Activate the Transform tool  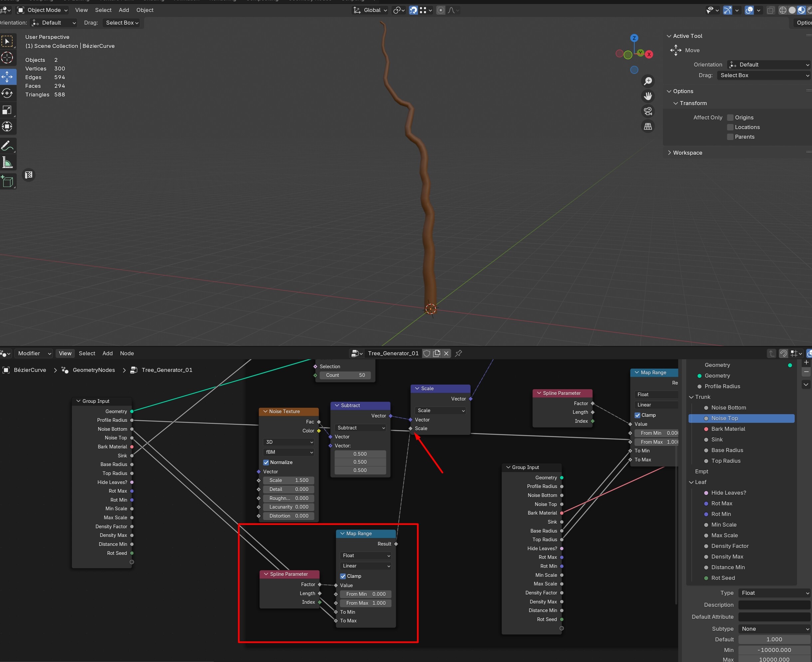pyautogui.click(x=7, y=127)
